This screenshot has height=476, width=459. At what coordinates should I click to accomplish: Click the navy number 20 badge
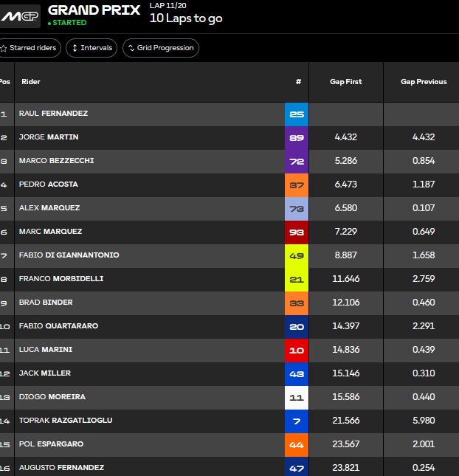297,327
